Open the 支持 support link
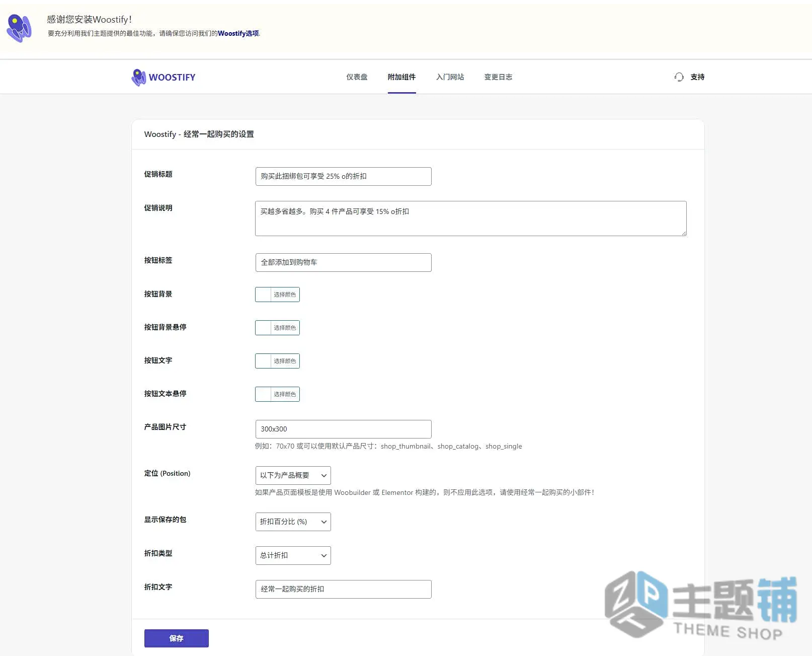The height and width of the screenshot is (656, 812). pos(697,77)
